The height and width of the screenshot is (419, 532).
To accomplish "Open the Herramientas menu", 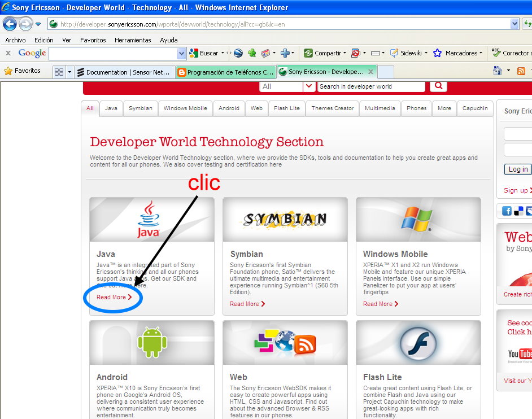I will coord(133,40).
